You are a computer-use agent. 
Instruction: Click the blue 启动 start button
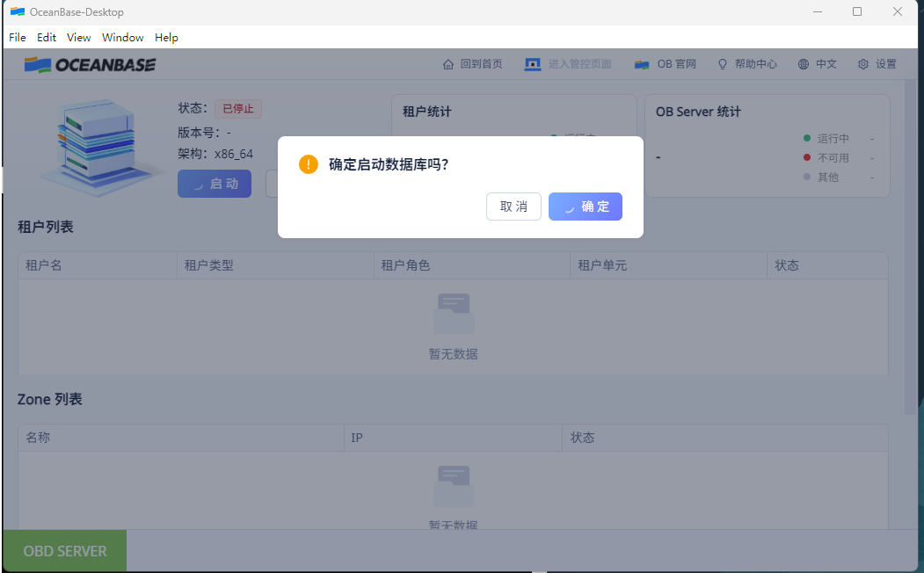tap(215, 184)
